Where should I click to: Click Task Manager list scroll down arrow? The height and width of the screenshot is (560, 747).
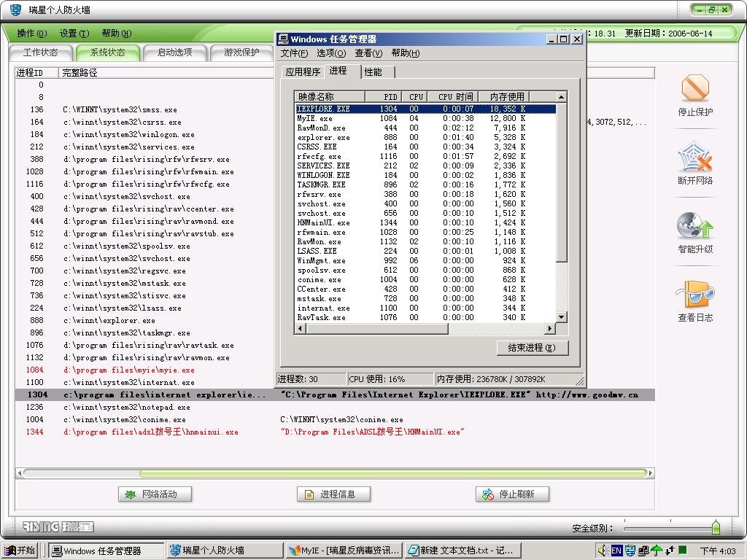562,317
